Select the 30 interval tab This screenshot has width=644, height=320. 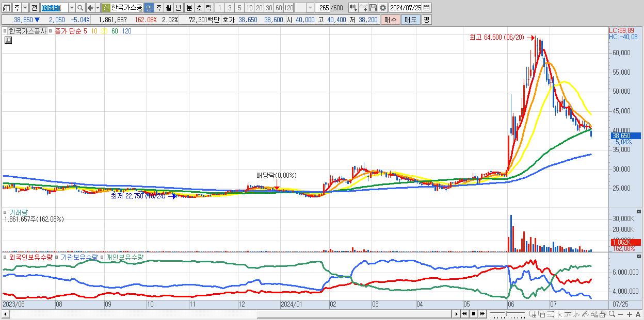(269, 8)
